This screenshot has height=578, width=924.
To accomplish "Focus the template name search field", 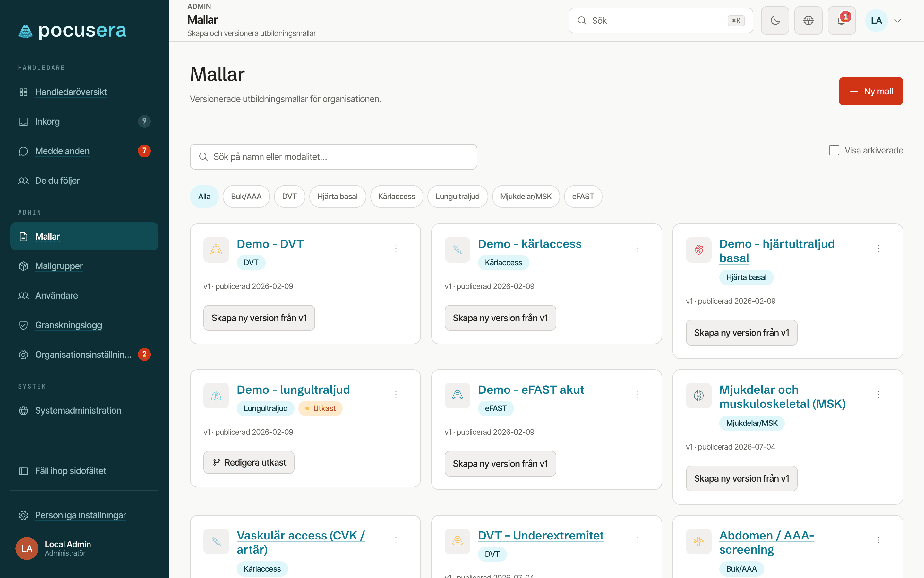I will click(x=334, y=157).
